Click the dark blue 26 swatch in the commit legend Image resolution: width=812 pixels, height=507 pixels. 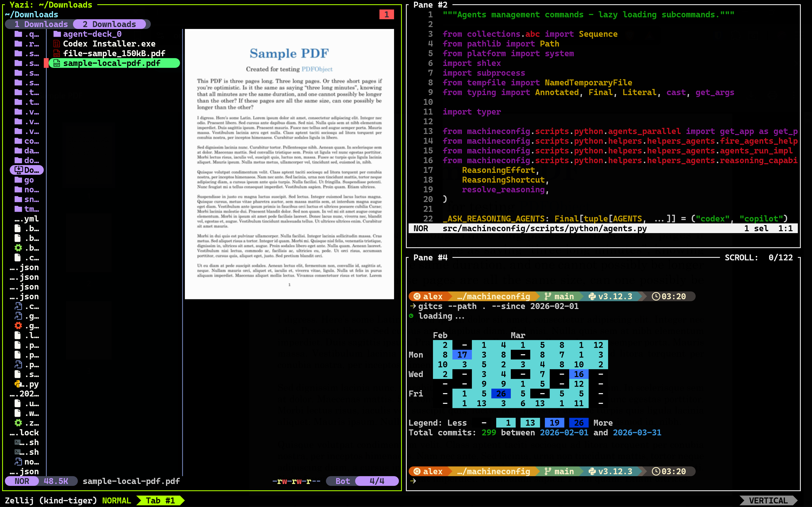pyautogui.click(x=578, y=423)
